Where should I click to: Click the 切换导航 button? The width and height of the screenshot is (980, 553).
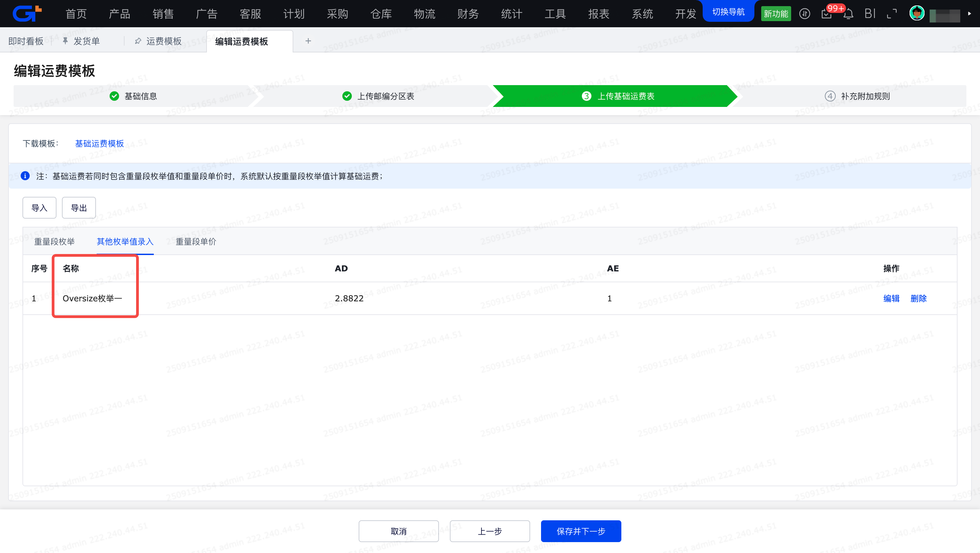point(728,12)
